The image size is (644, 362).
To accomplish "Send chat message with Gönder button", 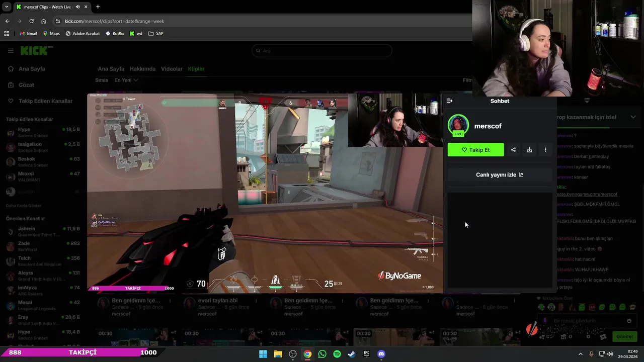I will (624, 336).
